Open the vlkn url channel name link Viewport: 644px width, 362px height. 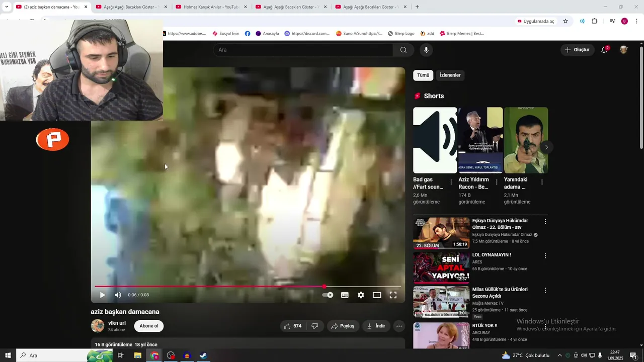117,323
